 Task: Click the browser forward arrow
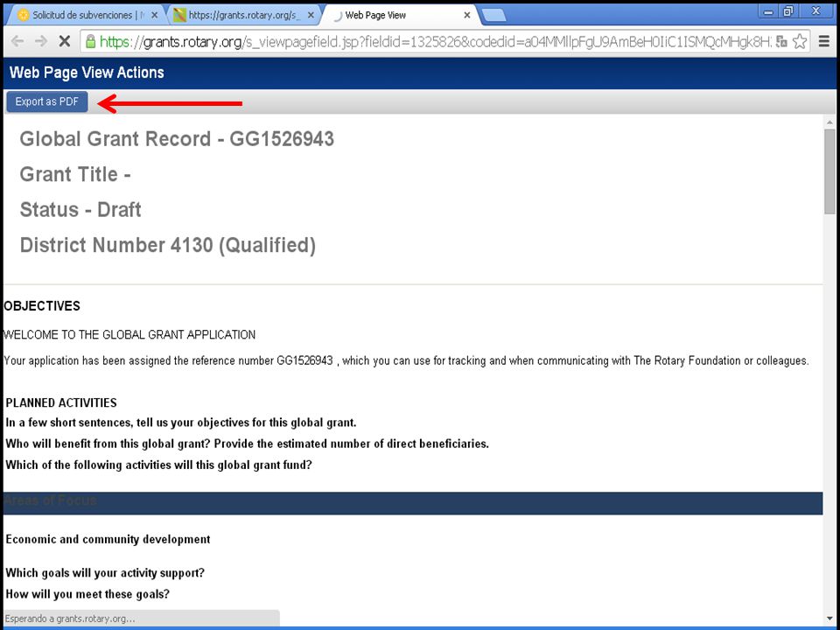[x=41, y=41]
